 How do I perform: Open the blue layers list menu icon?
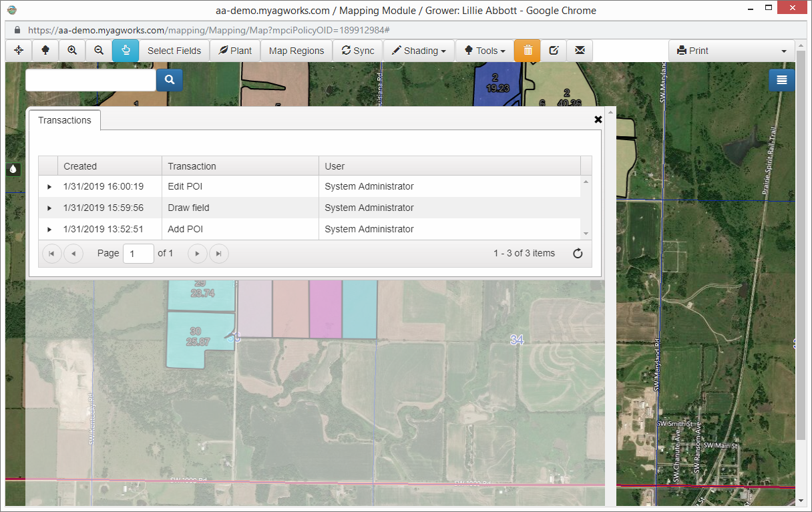[782, 80]
